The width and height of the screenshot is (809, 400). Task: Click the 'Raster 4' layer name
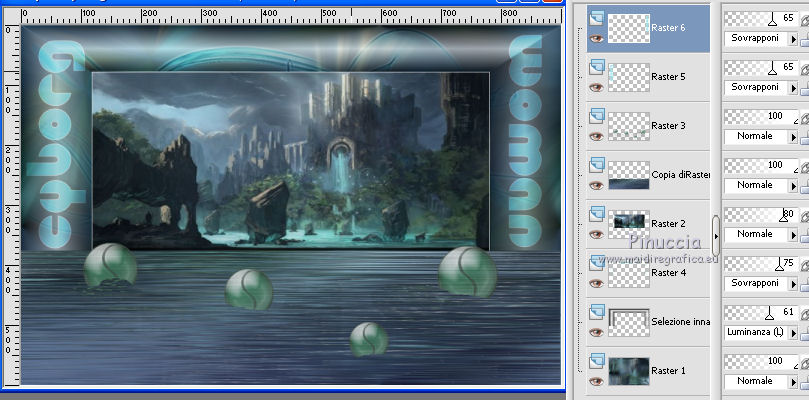(x=668, y=273)
